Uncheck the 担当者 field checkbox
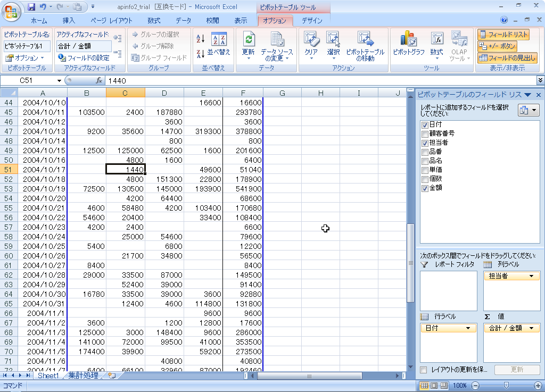Viewport: 545px width, 392px height. pyautogui.click(x=425, y=143)
